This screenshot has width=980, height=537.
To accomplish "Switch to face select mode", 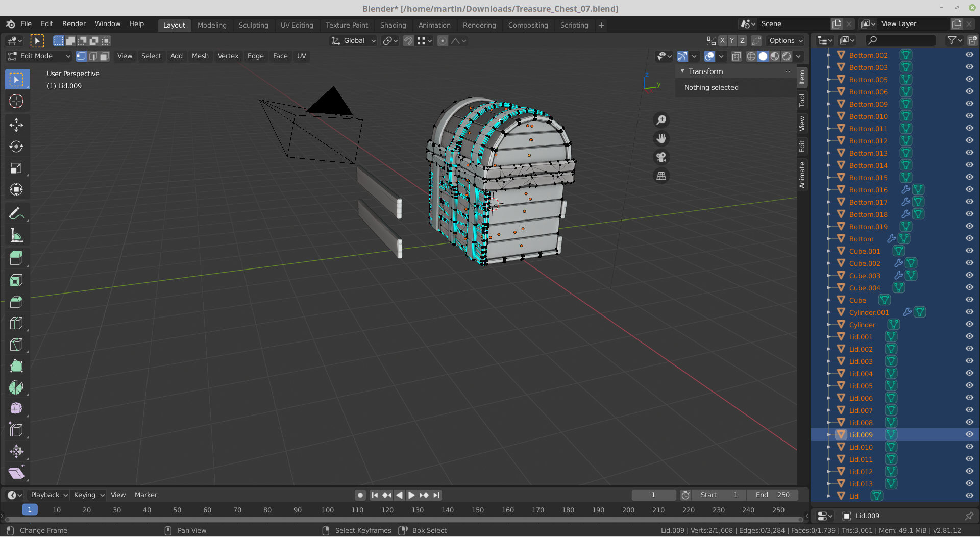I will click(105, 56).
